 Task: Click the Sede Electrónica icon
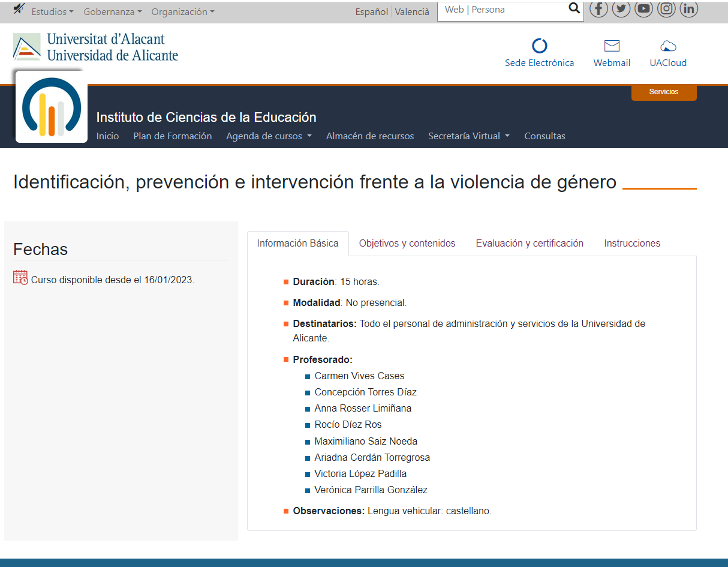pyautogui.click(x=539, y=46)
